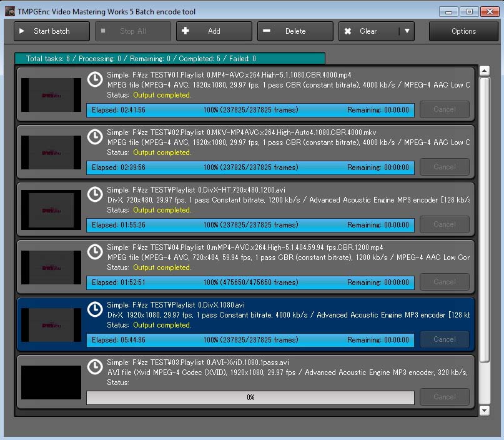504x440 pixels.
Task: Click the 0% progress bar
Action: click(x=250, y=397)
